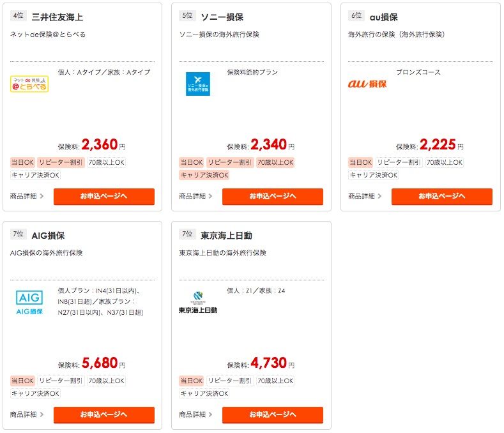The image size is (504, 433).
Task: Click the ソニー損保 blue logo icon
Action: 197,84
